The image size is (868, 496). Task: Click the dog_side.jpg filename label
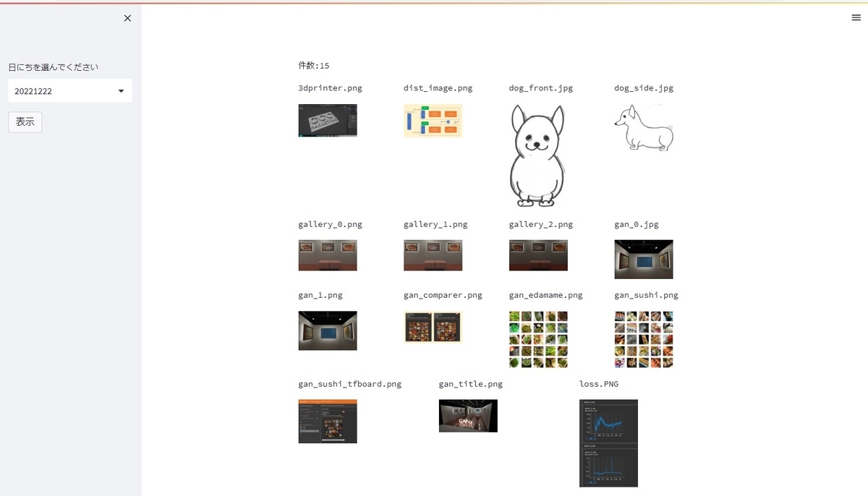(x=643, y=87)
